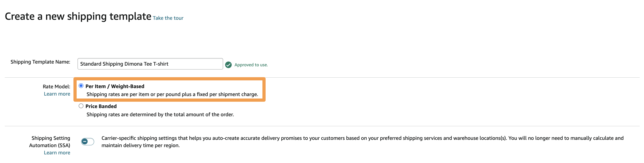Viewport: 644px width, 163px height.
Task: Open "Take the tour"
Action: 168,18
